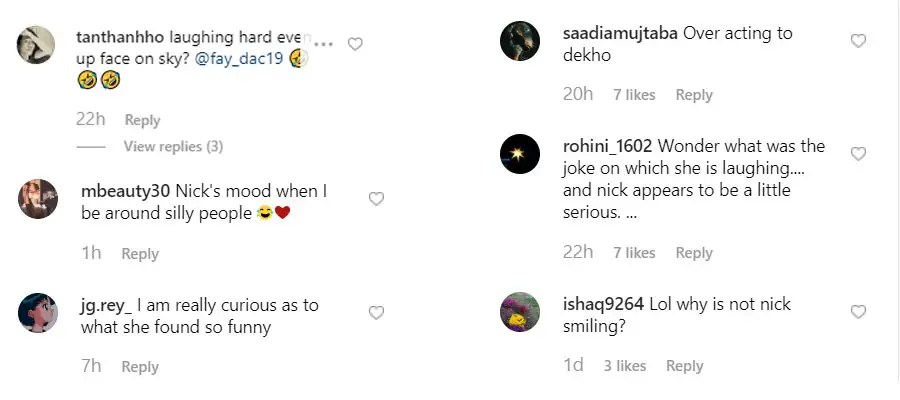Viewport: 900px width, 400px height.
Task: View the 7 likes on saadiamujtaba's comment
Action: point(634,95)
